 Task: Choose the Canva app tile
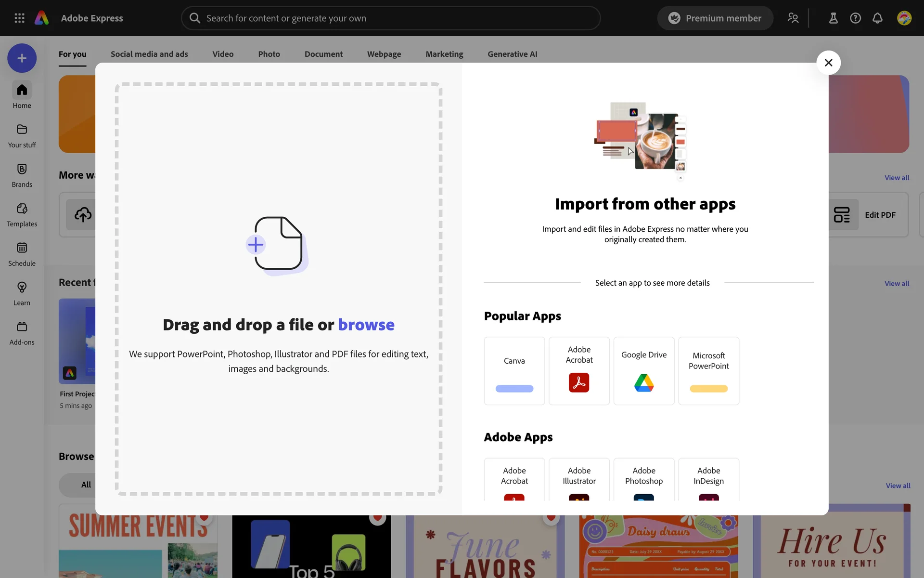[514, 370]
